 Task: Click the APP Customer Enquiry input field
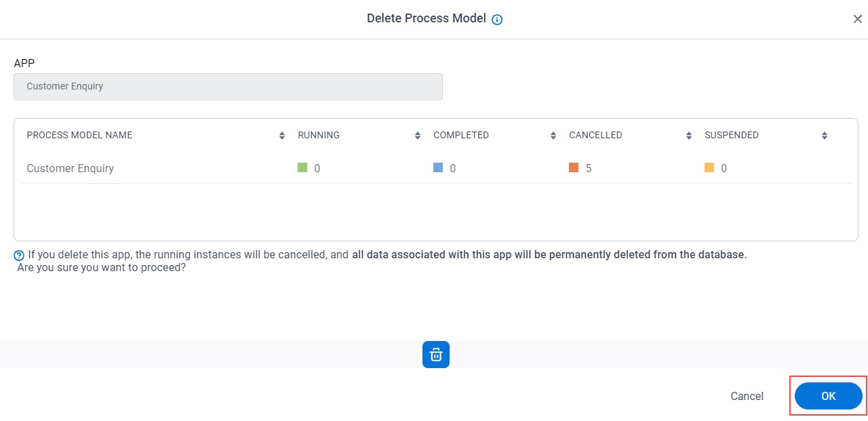[x=228, y=87]
